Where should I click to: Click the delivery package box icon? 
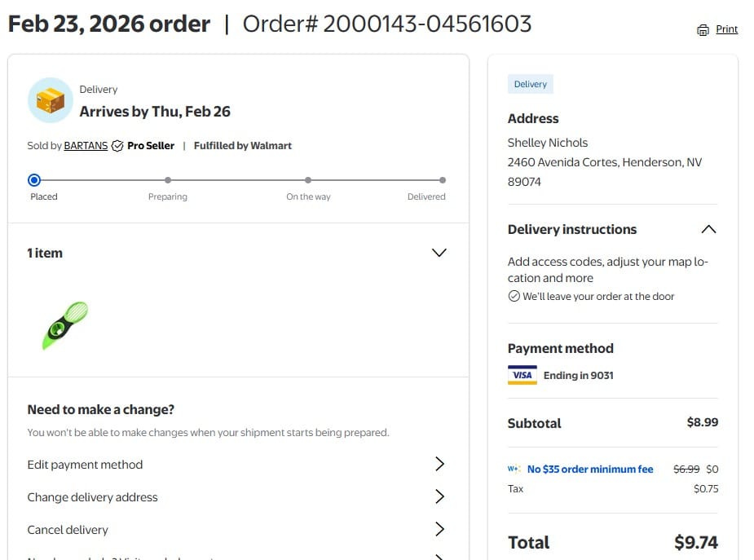51,101
